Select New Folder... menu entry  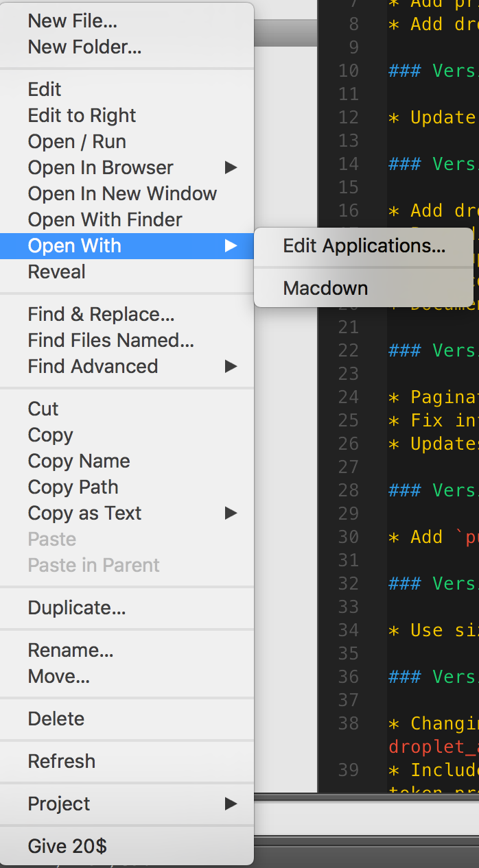[84, 47]
